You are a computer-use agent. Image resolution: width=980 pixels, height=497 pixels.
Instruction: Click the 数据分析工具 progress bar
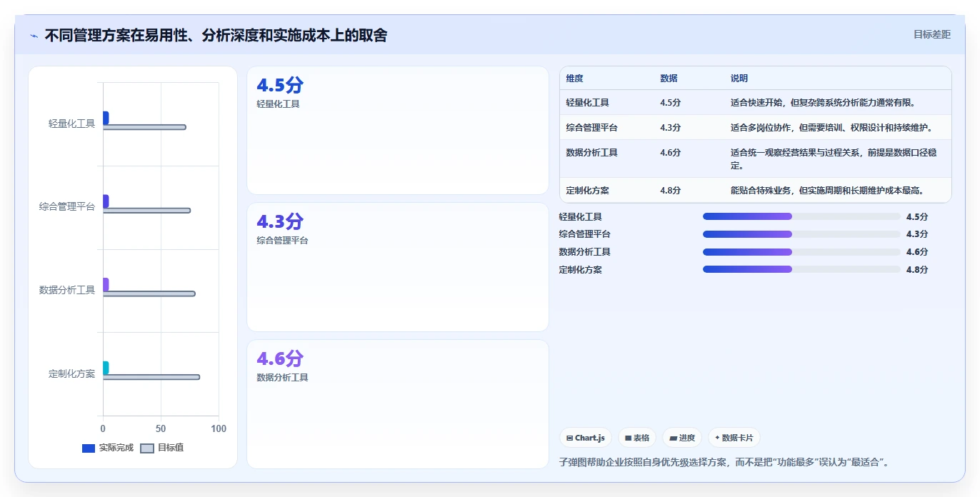pyautogui.click(x=801, y=252)
